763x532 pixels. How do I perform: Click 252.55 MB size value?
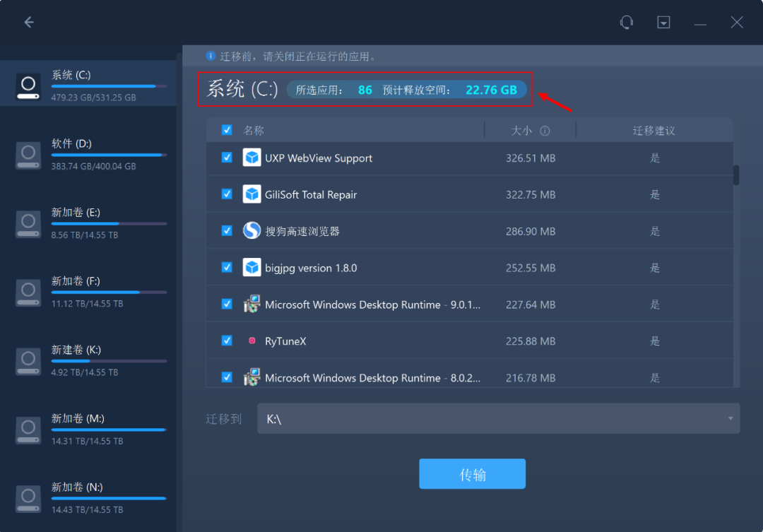tap(531, 268)
